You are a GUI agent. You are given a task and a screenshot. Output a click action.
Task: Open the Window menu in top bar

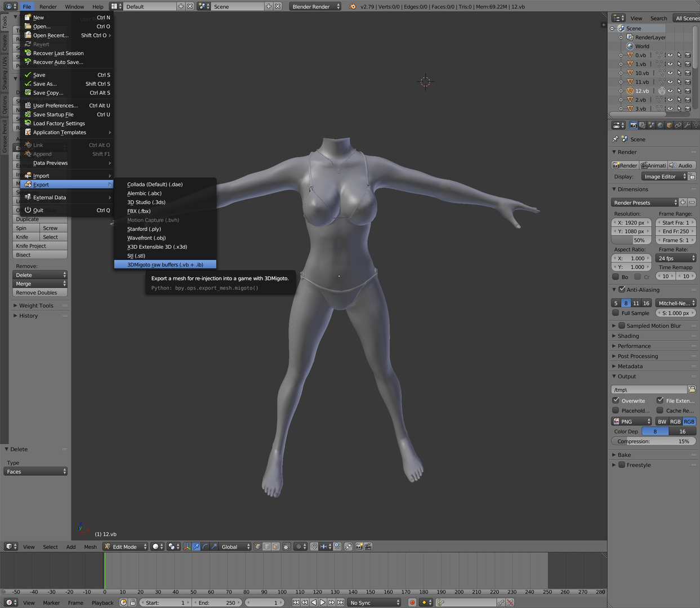[74, 7]
